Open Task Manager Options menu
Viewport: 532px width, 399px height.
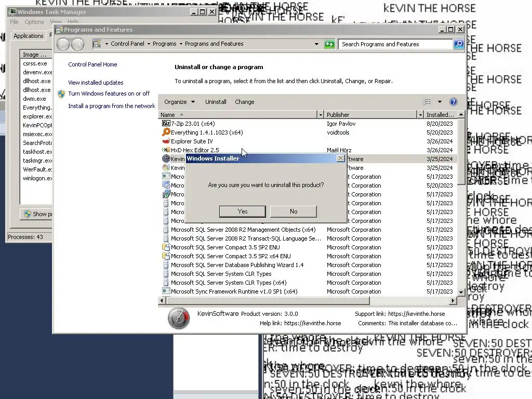34,22
